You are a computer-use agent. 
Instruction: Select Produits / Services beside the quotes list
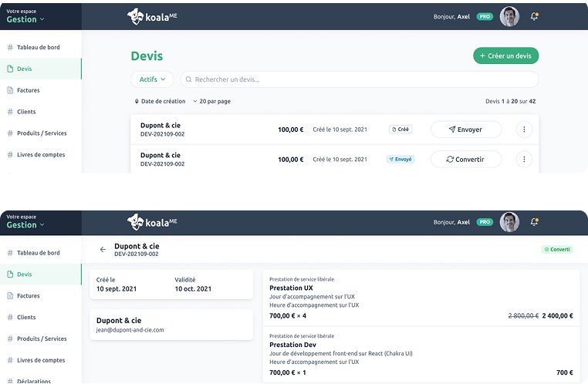pos(42,133)
